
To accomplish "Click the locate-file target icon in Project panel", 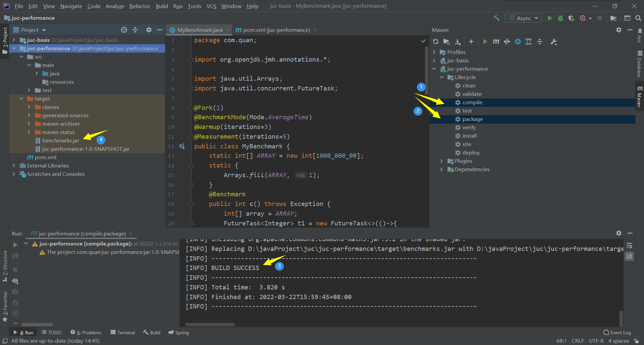I will [124, 30].
